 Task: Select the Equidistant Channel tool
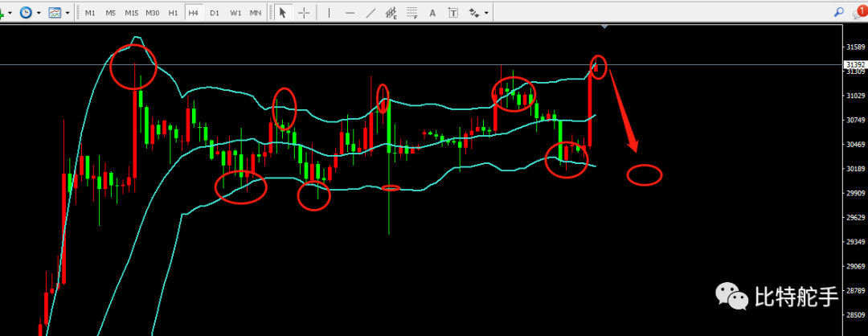coord(391,12)
